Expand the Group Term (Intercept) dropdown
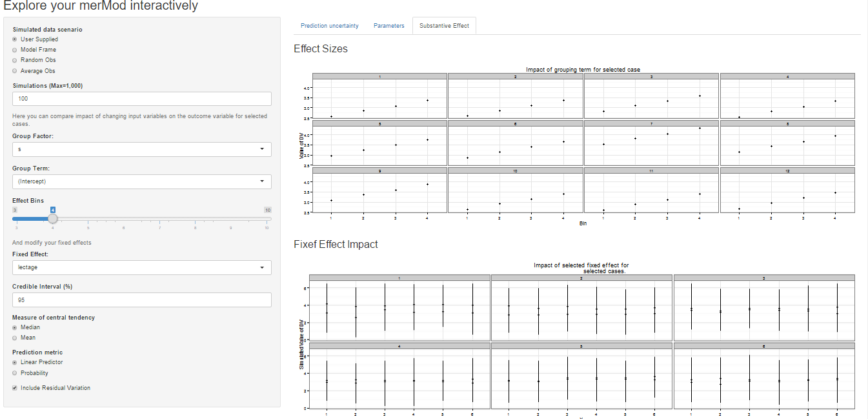The image size is (868, 419). click(x=141, y=181)
